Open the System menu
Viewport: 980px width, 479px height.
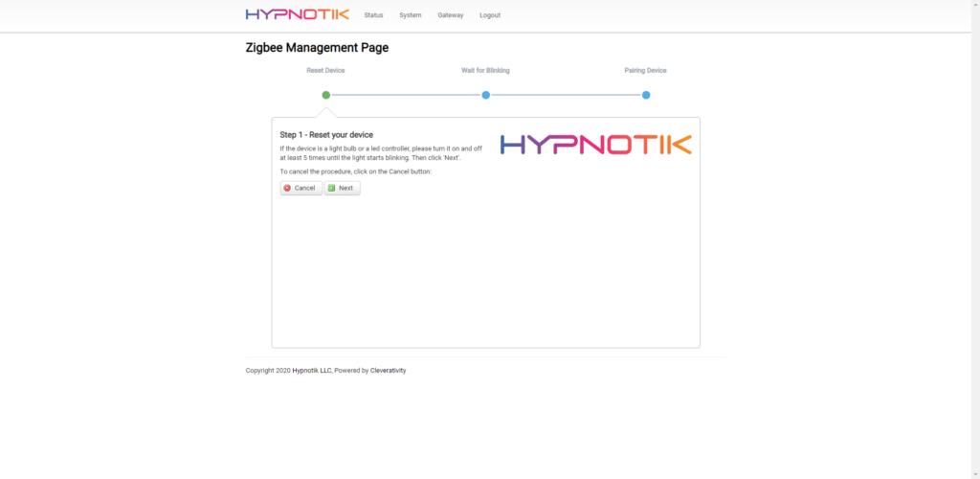[x=411, y=15]
